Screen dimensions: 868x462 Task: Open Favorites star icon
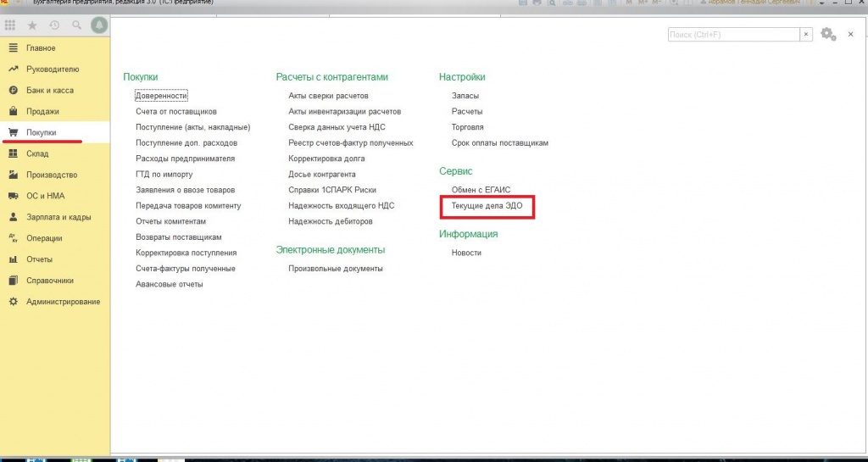(x=32, y=25)
